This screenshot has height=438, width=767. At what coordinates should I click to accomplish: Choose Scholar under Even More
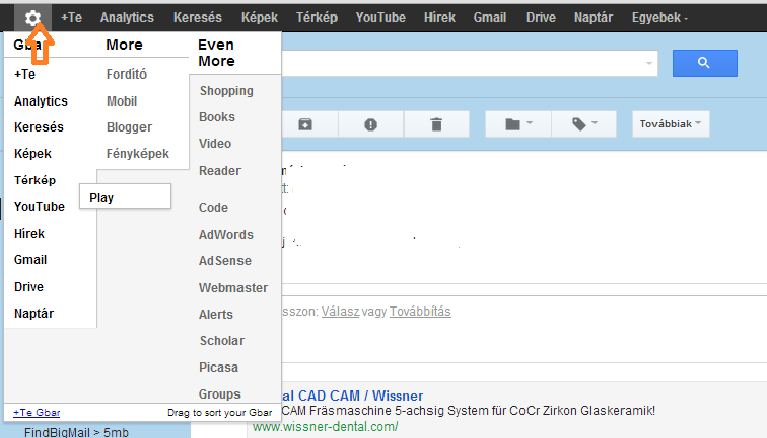(x=222, y=341)
